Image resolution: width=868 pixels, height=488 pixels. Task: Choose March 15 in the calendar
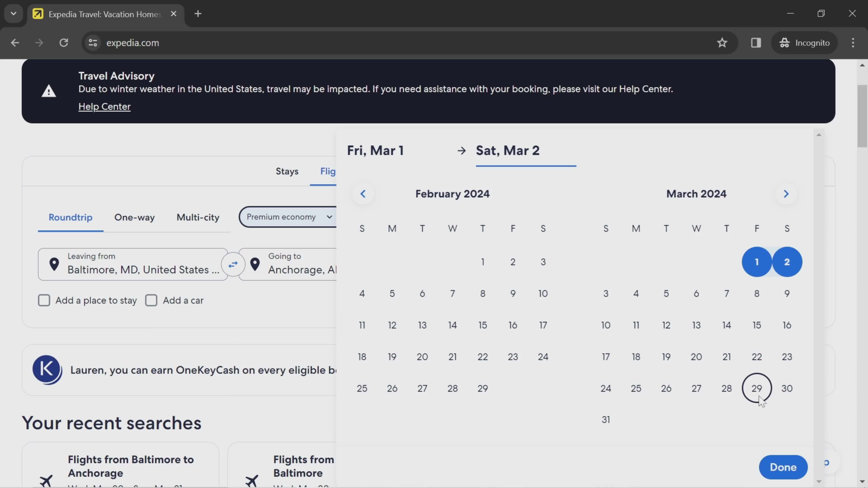(757, 325)
